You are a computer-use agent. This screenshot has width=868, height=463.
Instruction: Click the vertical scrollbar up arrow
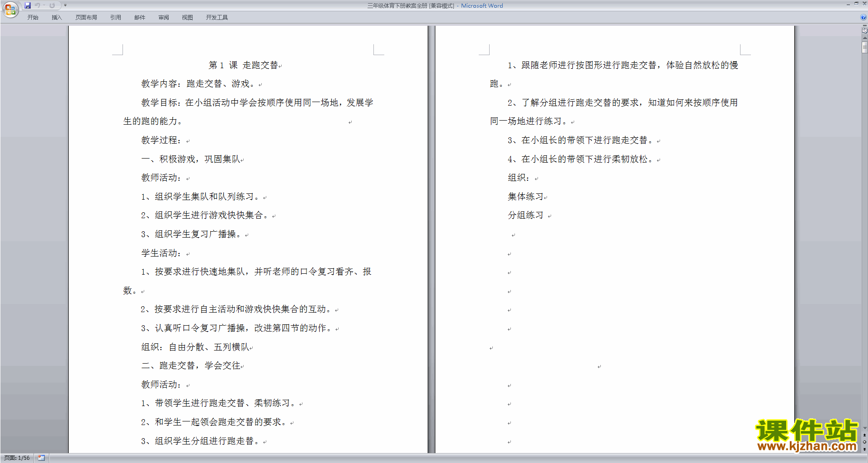[864, 38]
